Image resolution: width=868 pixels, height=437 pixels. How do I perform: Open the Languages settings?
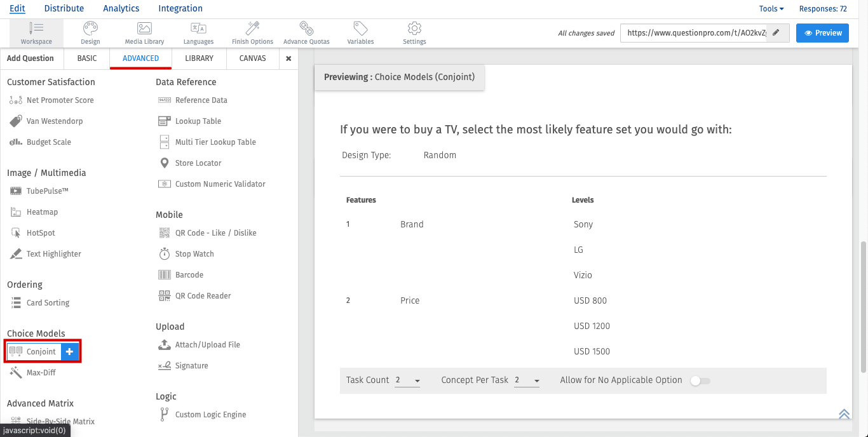click(198, 33)
